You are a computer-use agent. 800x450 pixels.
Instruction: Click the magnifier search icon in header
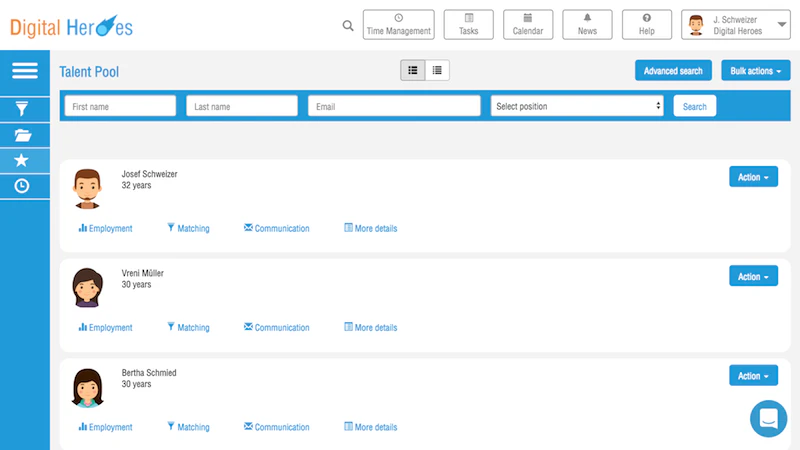click(348, 26)
